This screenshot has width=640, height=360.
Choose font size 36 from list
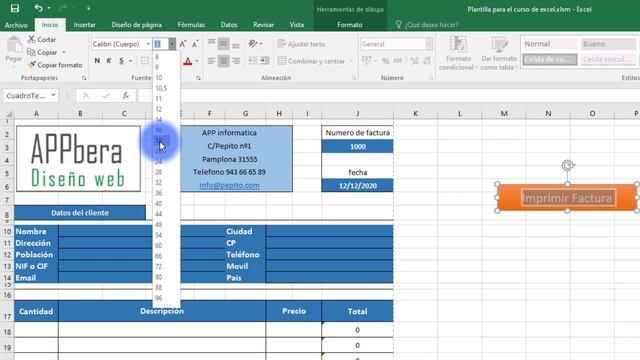coord(159,193)
